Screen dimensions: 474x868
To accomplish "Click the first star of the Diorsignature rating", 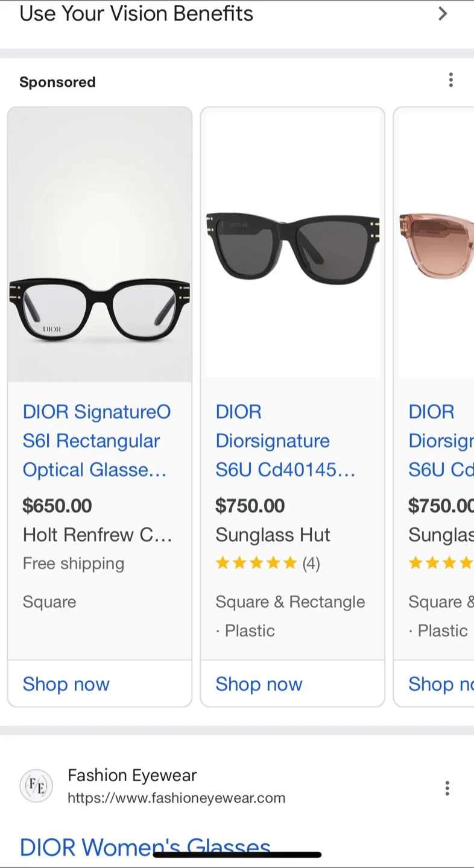I will [222, 562].
